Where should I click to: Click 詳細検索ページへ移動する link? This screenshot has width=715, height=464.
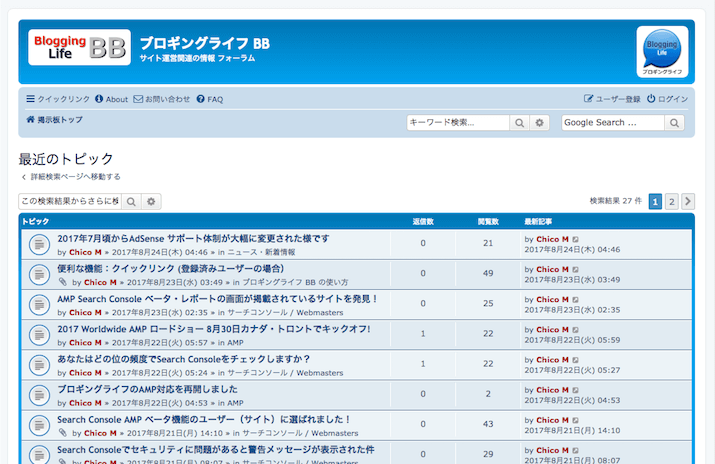[71, 176]
